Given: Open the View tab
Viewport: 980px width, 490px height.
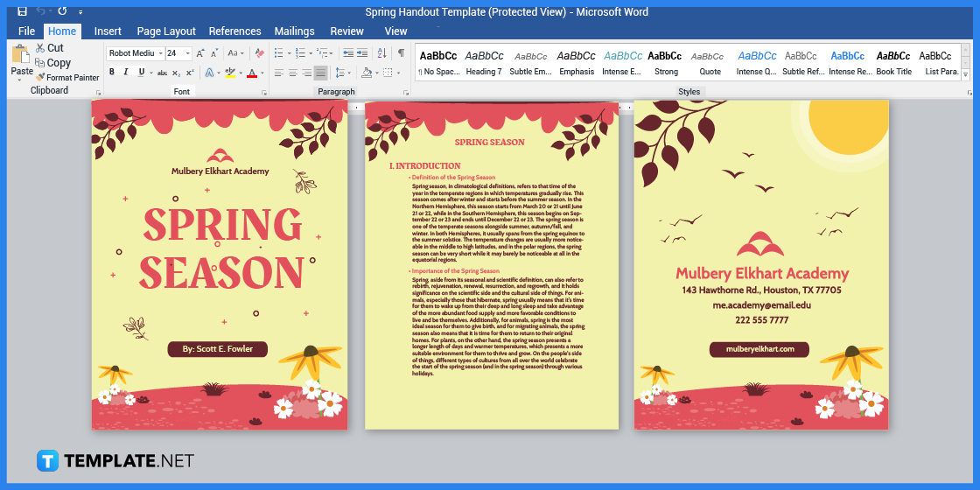Looking at the screenshot, I should click(x=395, y=31).
